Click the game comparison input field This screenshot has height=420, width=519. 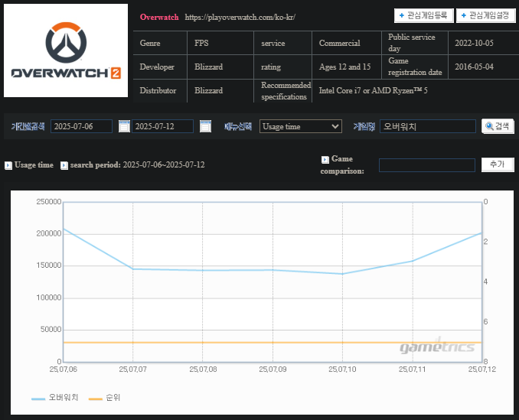pyautogui.click(x=427, y=165)
